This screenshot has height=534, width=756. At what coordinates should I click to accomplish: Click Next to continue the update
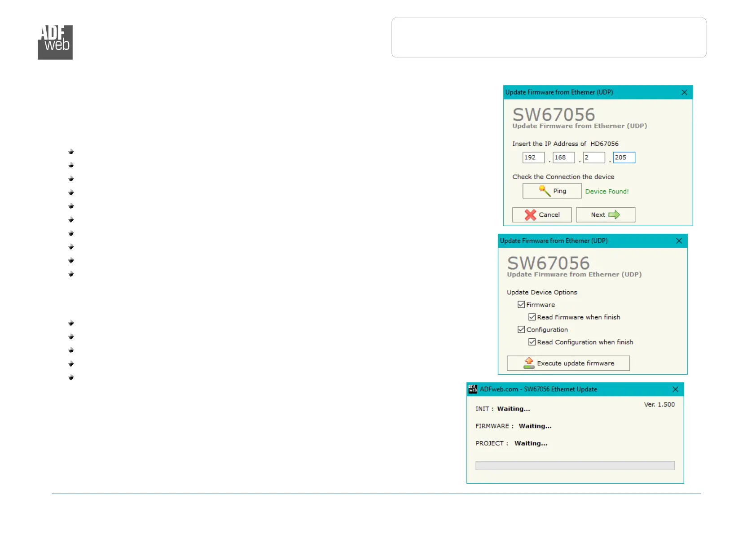(605, 215)
